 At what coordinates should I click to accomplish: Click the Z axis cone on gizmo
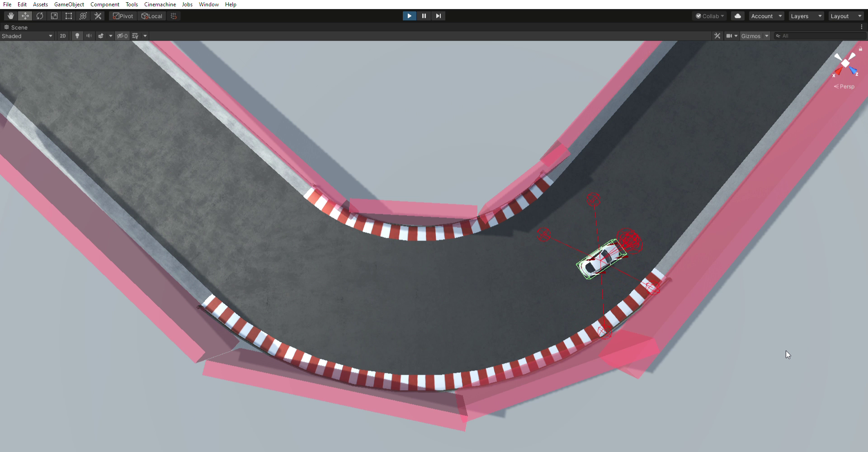click(853, 70)
